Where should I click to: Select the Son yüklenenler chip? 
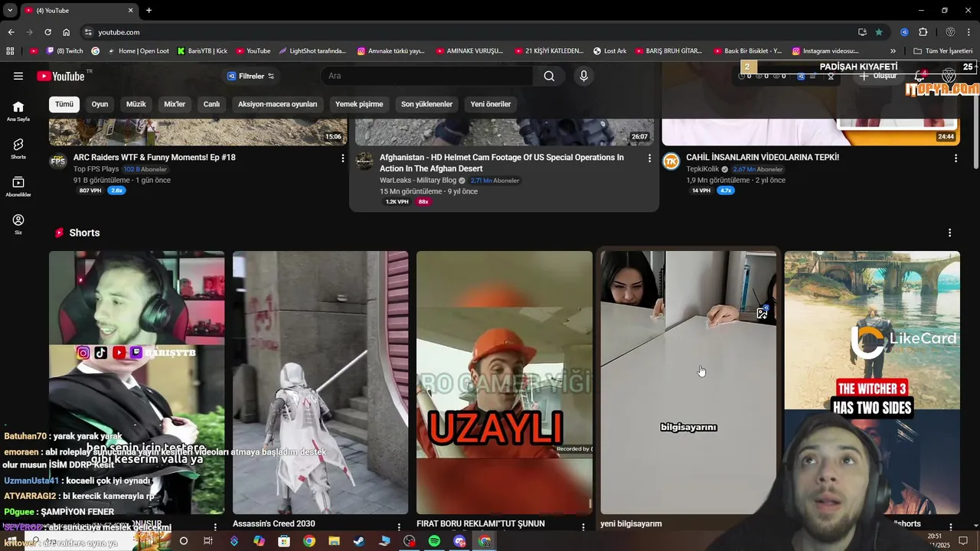[x=426, y=104]
